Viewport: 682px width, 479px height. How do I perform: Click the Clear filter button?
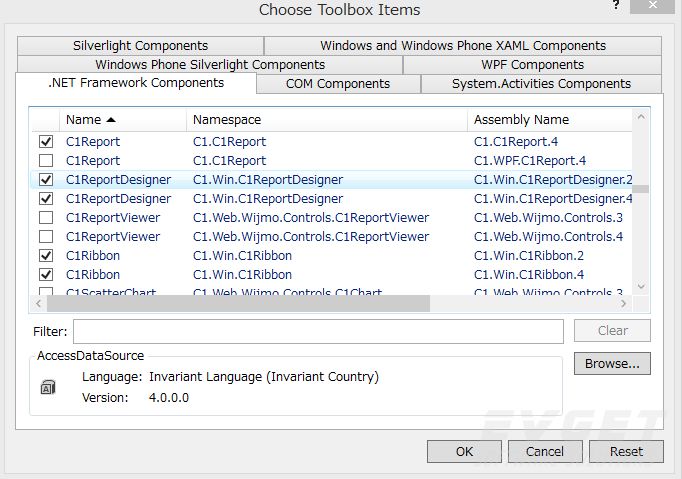(x=612, y=331)
